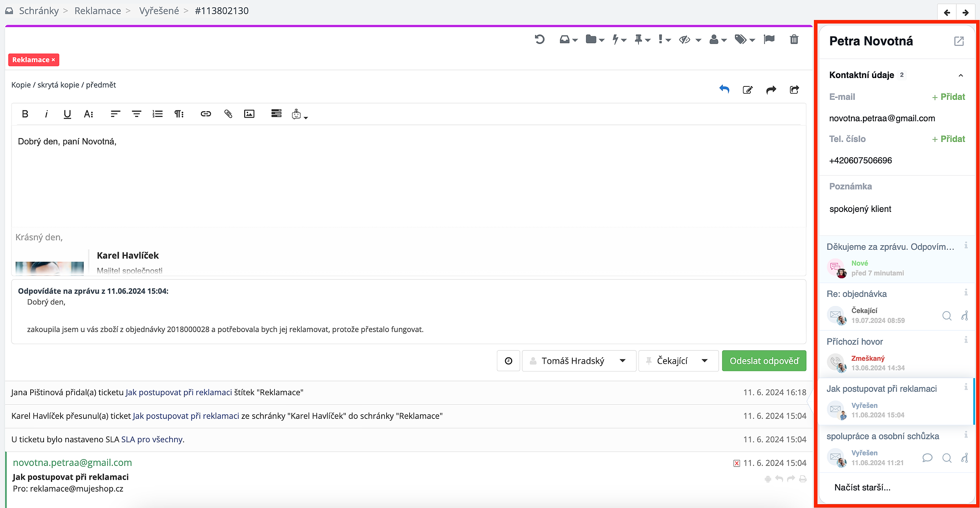Screen dimensions: 980x508
Task: Open Petra Novotná contact in new window
Action: [x=959, y=41]
